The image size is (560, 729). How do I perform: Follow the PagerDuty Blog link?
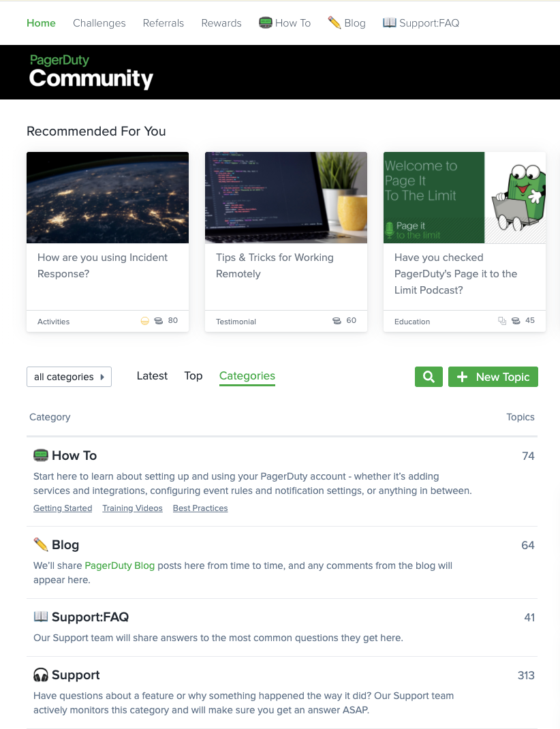tap(120, 565)
